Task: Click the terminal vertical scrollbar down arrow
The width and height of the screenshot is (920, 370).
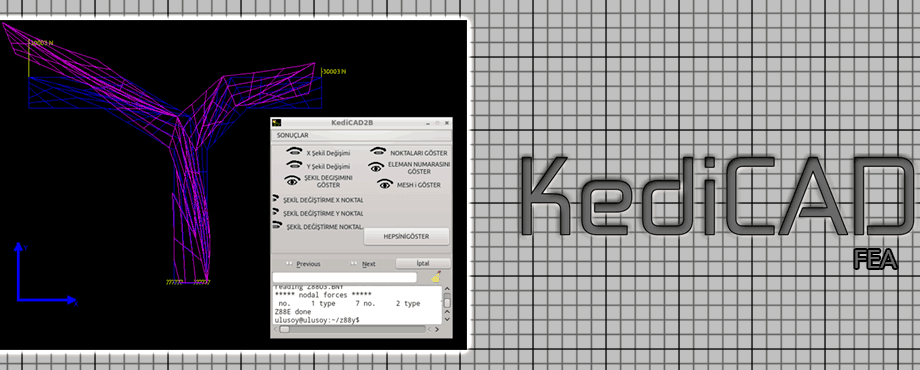Action: (x=447, y=320)
